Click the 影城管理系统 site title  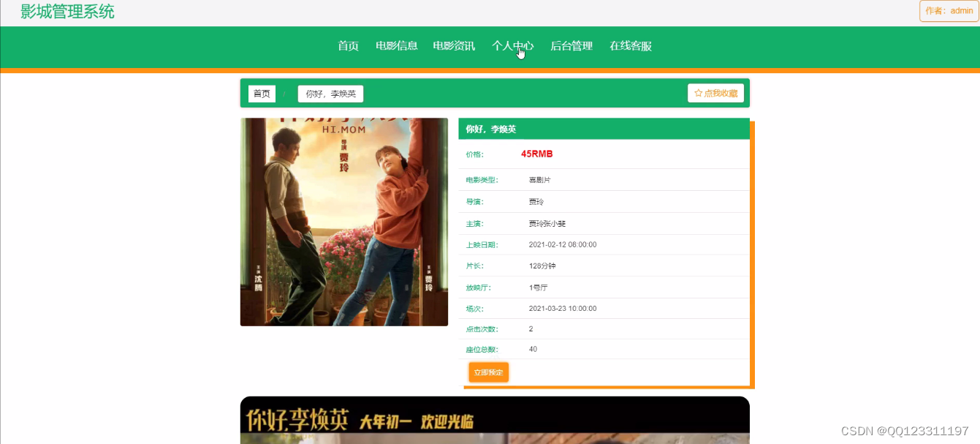pyautogui.click(x=67, y=12)
